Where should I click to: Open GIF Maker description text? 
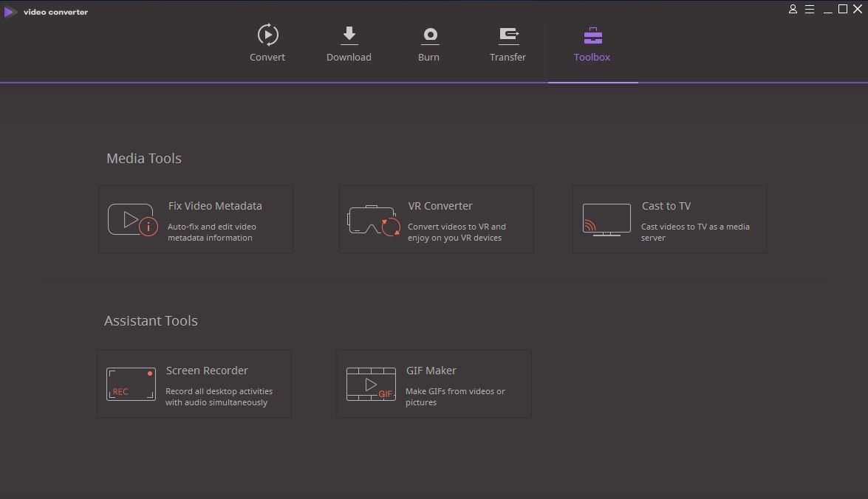tap(455, 396)
